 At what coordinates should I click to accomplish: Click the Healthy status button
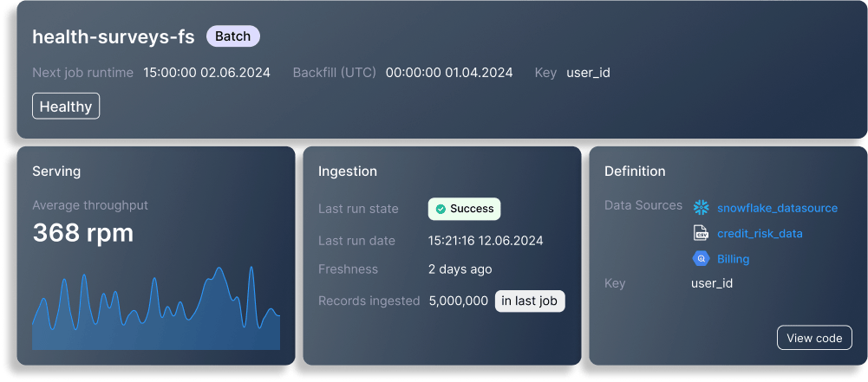click(x=66, y=107)
